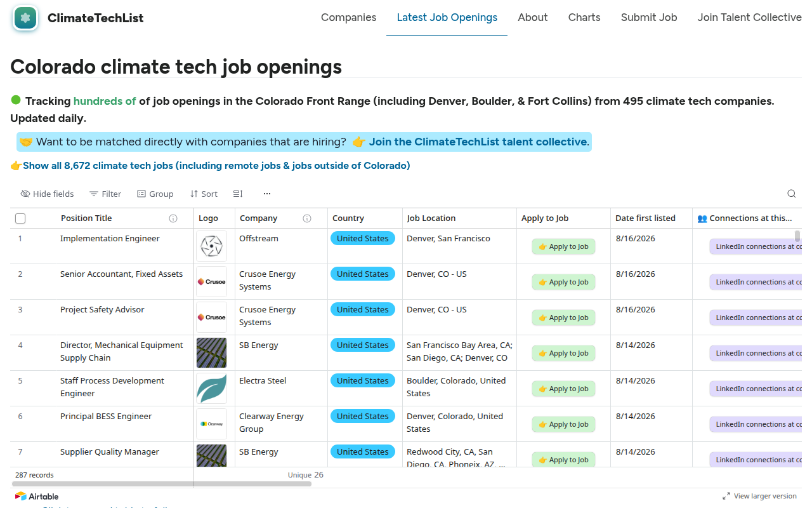The image size is (812, 508).
Task: Open the Crusoe logo in row 3
Action: [x=211, y=317]
